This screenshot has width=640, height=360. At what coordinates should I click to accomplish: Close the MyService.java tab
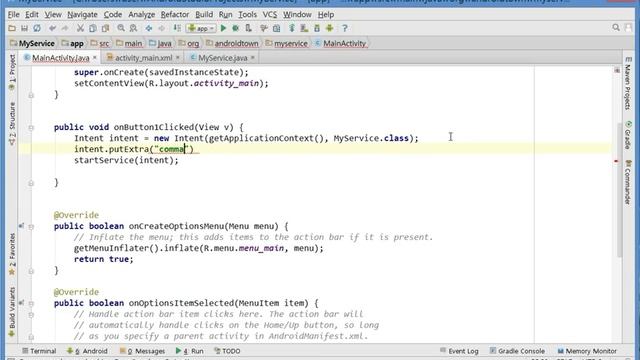253,58
